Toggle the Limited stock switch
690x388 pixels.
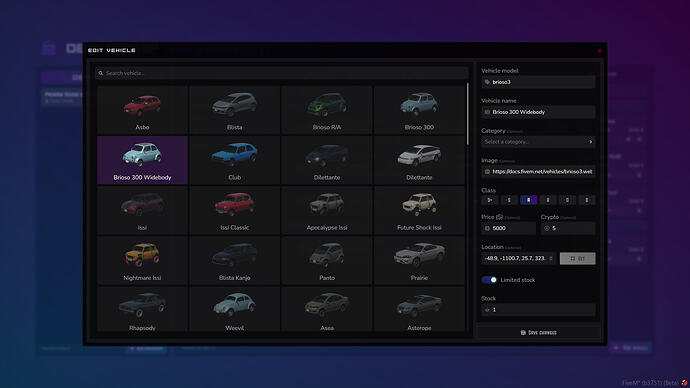pos(489,280)
